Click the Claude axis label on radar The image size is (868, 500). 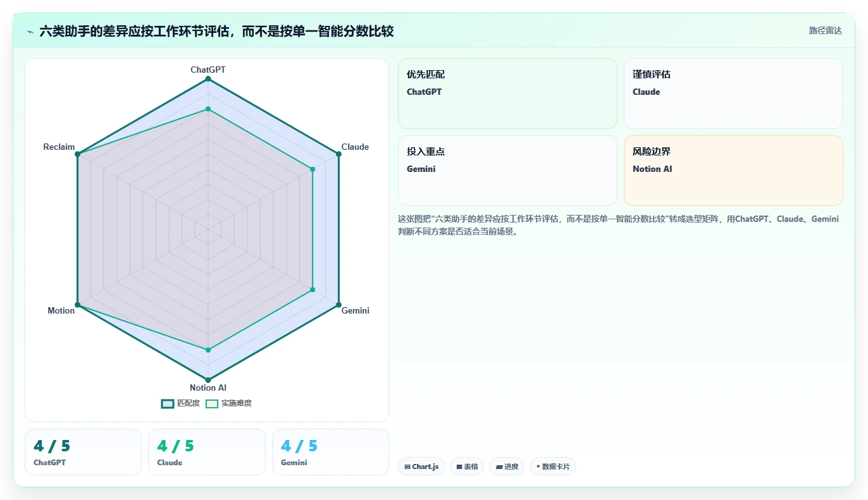[x=355, y=147]
